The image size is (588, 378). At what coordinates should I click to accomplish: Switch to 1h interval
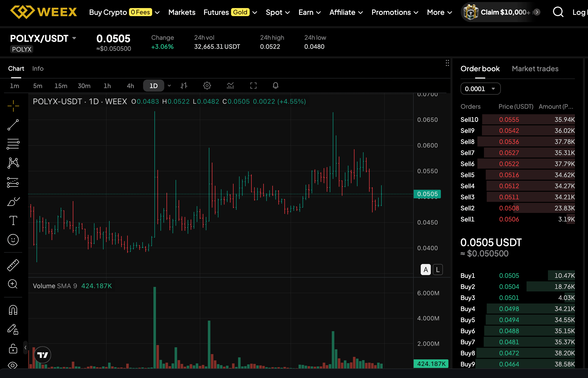[107, 86]
